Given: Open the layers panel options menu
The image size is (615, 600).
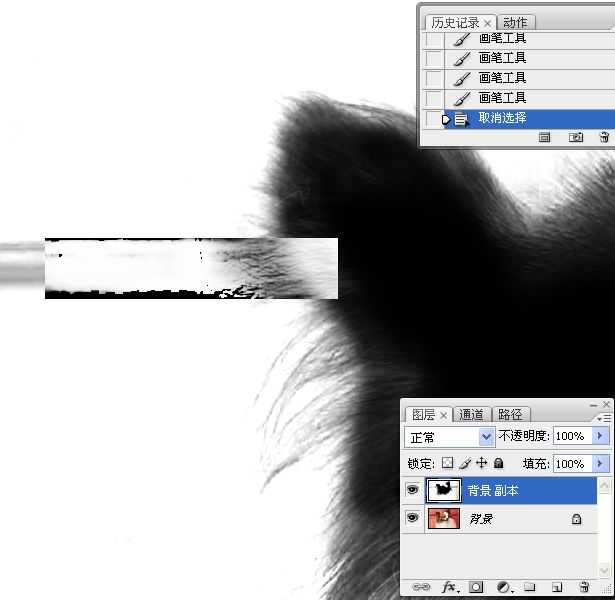Looking at the screenshot, I should pos(605,418).
